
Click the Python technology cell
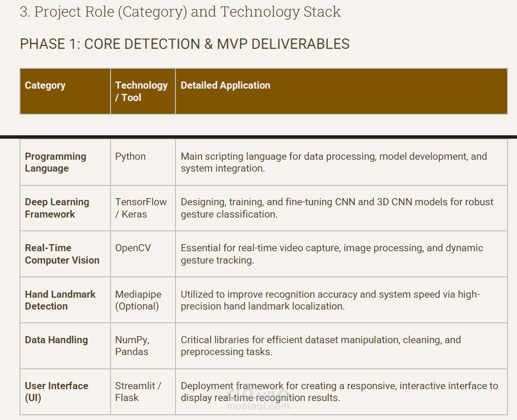pyautogui.click(x=130, y=156)
